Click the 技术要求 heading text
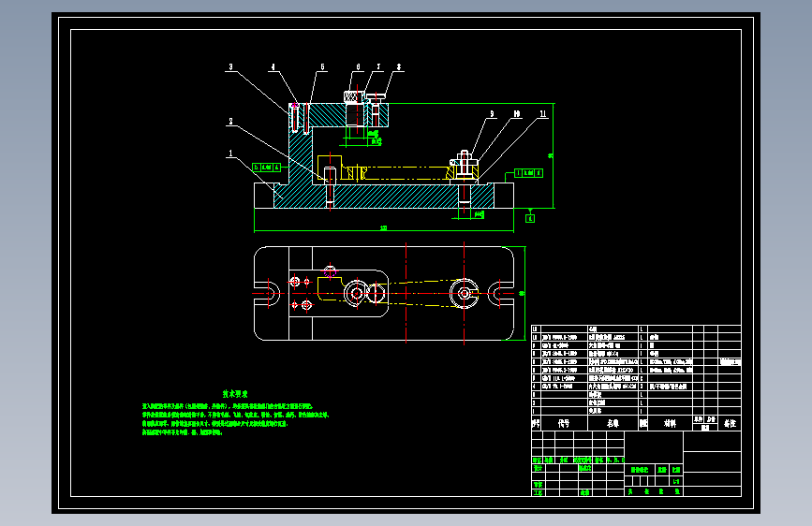The width and height of the screenshot is (812, 526). click(x=235, y=394)
